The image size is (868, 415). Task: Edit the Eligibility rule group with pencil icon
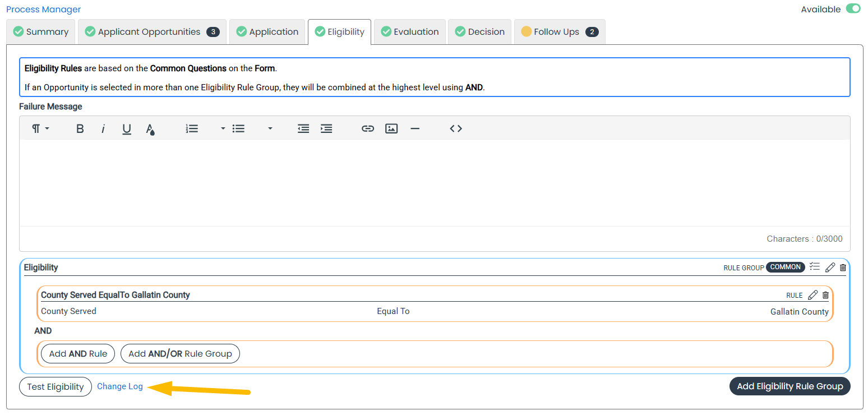tap(830, 268)
